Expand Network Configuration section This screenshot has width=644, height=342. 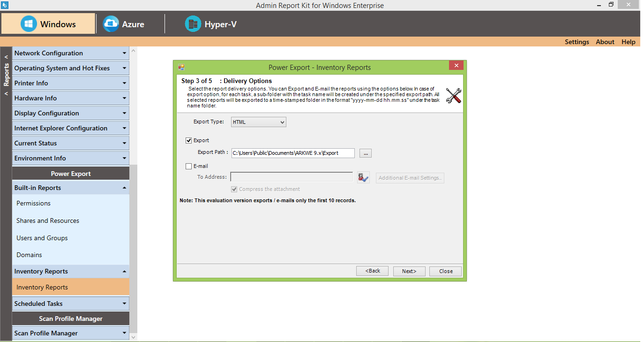click(70, 53)
